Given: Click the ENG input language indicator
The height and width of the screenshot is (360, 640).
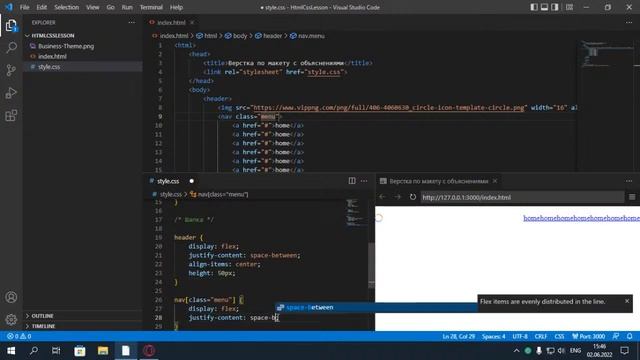Looking at the screenshot, I should 576,351.
